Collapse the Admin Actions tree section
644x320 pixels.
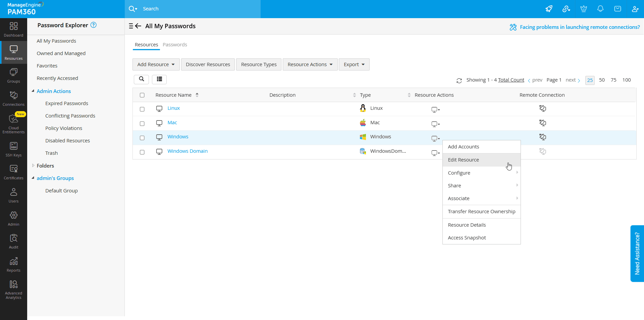(x=33, y=91)
